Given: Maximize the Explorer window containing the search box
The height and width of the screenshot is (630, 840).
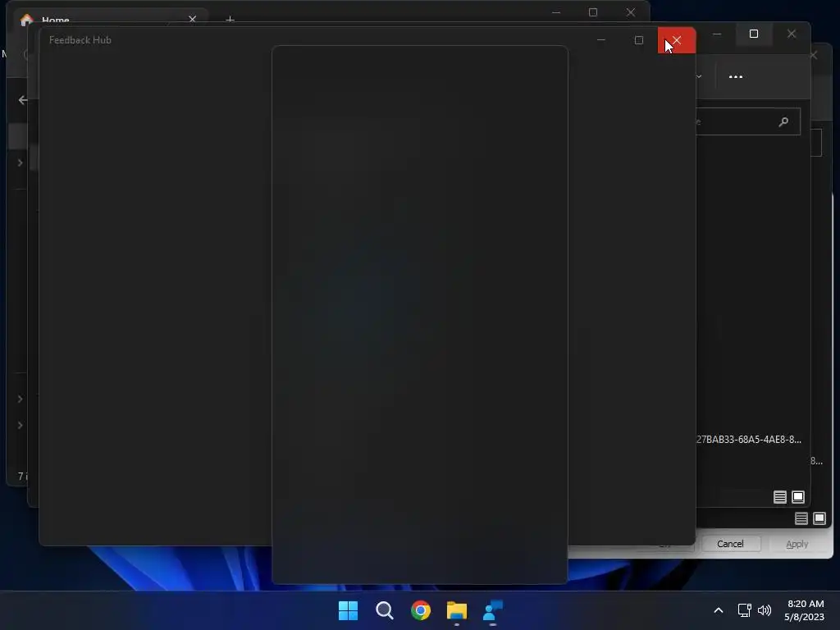Looking at the screenshot, I should click(754, 34).
